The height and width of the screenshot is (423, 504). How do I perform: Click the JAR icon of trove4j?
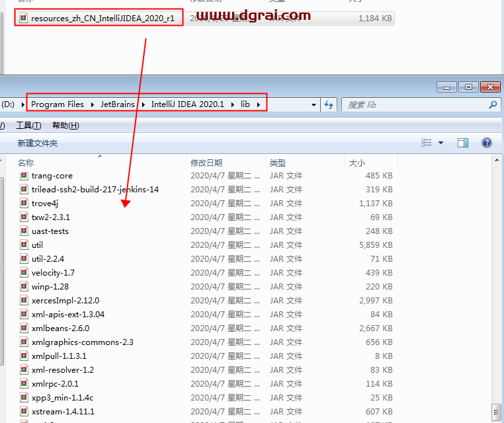tap(24, 203)
